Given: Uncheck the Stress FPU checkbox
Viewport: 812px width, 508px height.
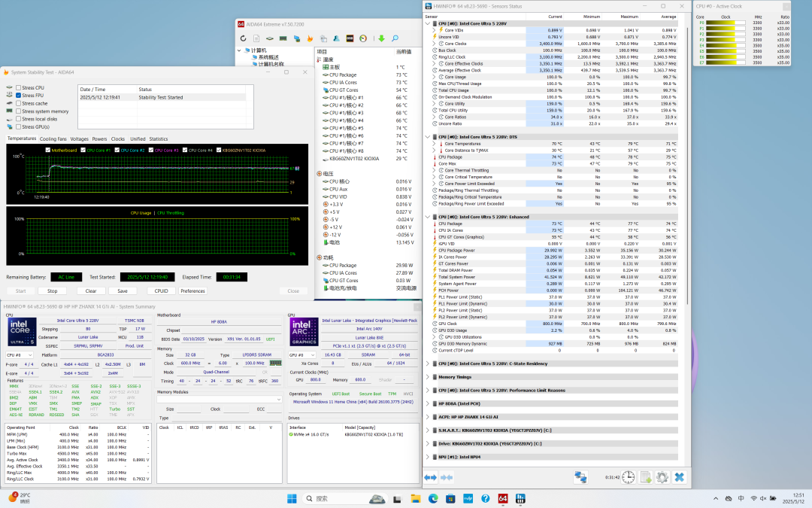Looking at the screenshot, I should click(x=19, y=96).
